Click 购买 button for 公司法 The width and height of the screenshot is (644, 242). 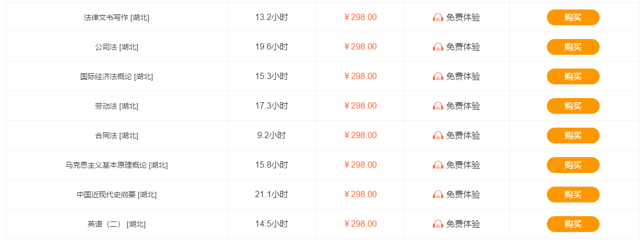[x=573, y=47]
